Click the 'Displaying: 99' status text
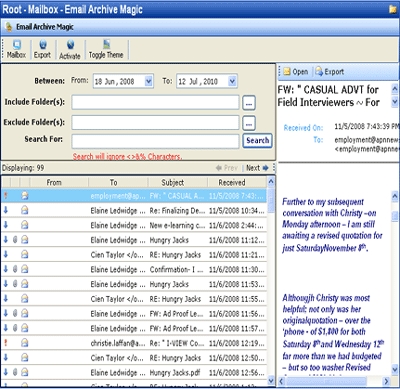400x389 pixels. click(23, 168)
